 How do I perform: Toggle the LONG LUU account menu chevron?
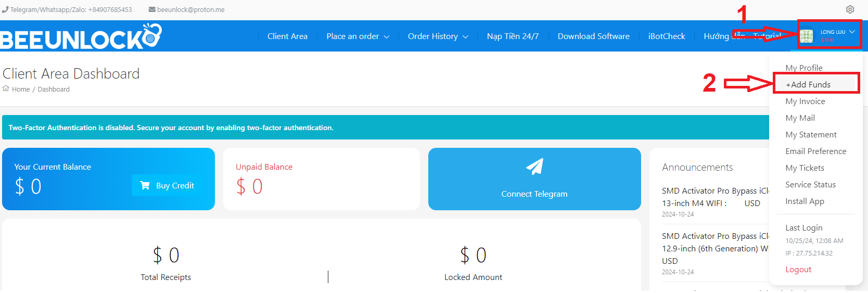852,32
